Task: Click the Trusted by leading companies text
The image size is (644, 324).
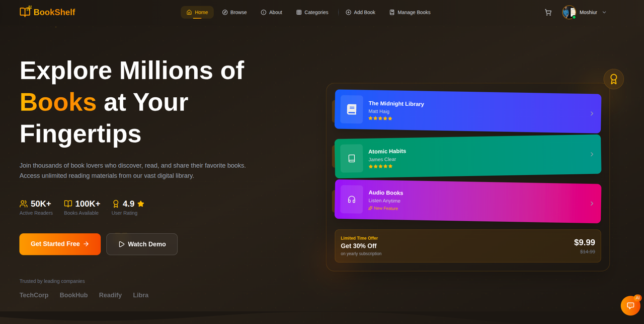Action: 52,281
